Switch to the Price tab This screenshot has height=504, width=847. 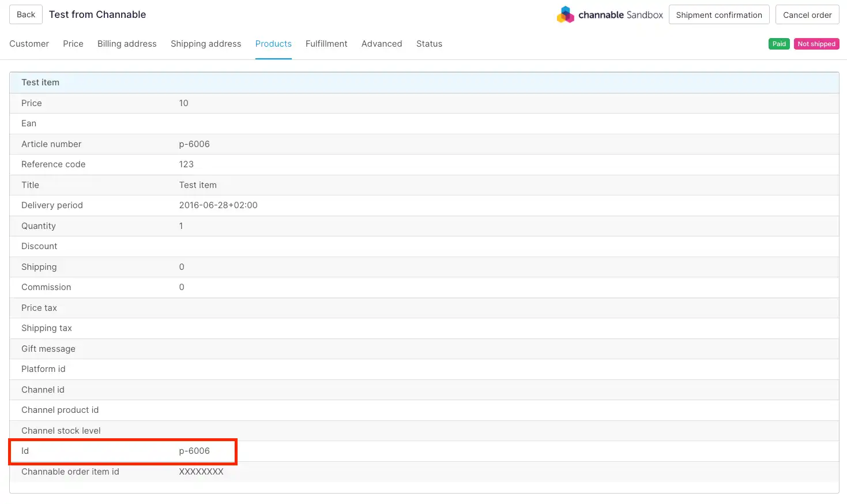click(x=73, y=44)
